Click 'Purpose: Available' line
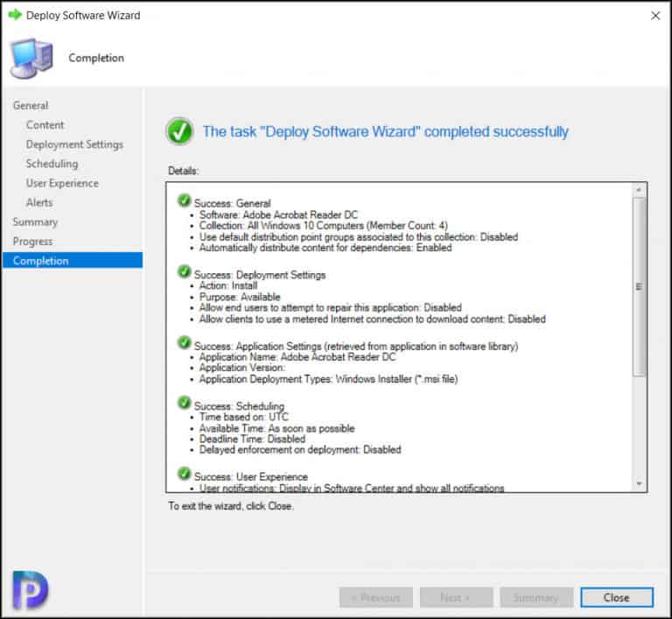 coord(240,297)
